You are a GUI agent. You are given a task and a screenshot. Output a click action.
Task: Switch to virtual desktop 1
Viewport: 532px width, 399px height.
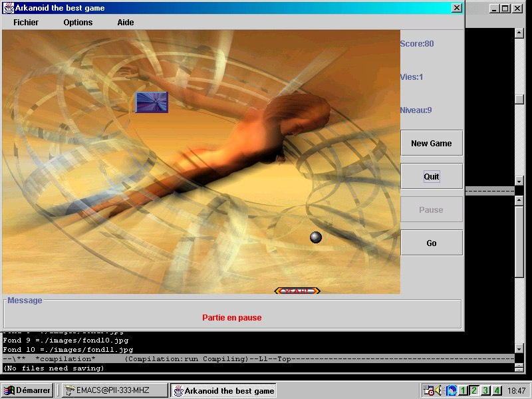point(464,390)
